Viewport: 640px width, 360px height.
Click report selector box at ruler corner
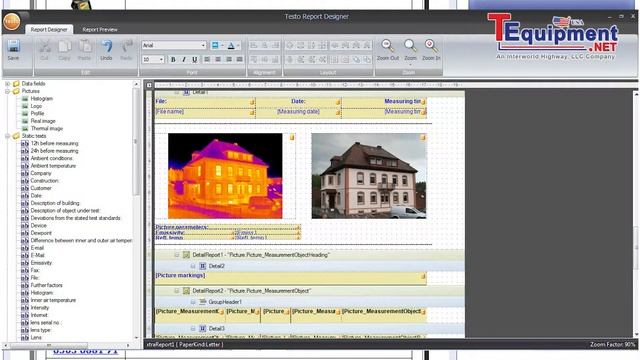point(149,85)
